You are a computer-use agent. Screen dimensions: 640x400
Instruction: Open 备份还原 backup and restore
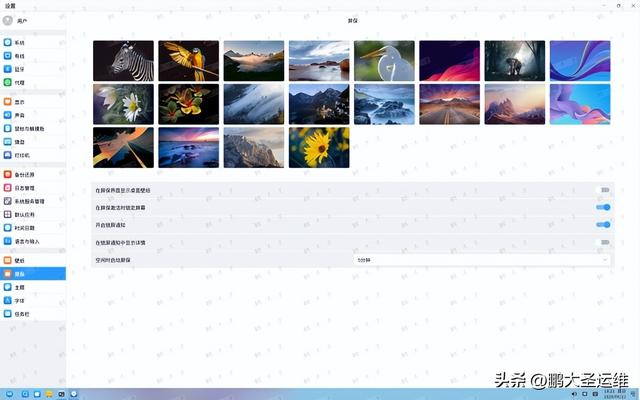[33, 175]
